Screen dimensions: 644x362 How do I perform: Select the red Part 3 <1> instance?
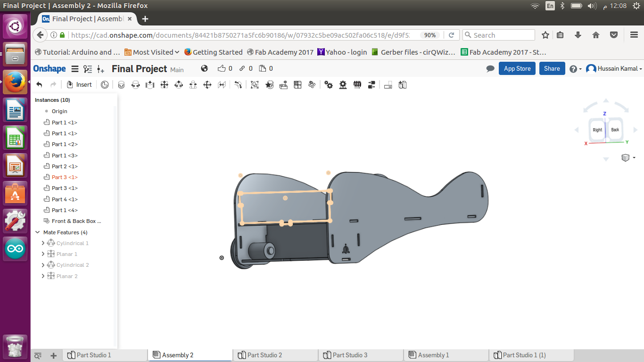(x=65, y=177)
